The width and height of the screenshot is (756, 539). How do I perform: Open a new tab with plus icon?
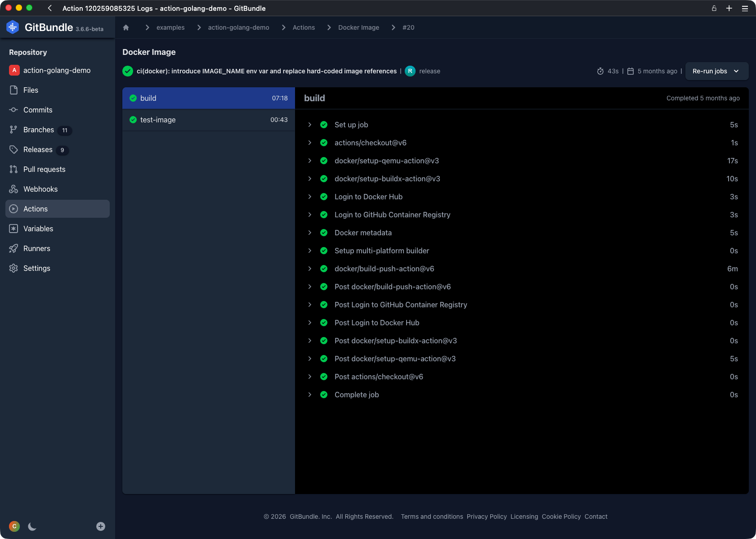[x=729, y=8]
